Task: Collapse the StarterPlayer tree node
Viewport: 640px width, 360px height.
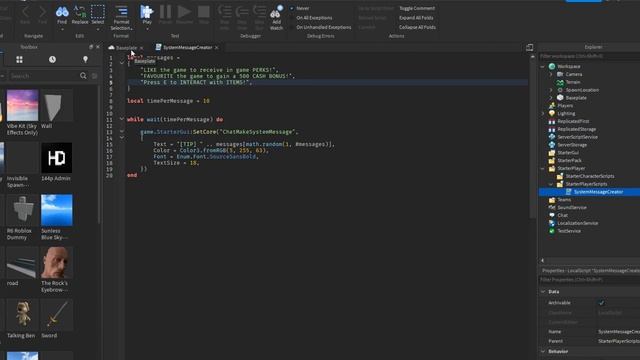Action: [543, 168]
